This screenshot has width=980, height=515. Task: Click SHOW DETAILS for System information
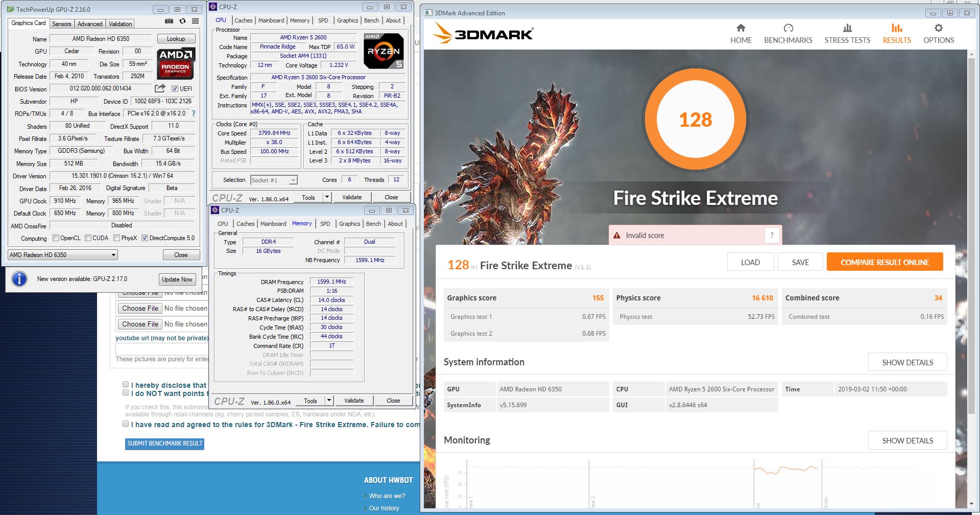[x=907, y=362]
